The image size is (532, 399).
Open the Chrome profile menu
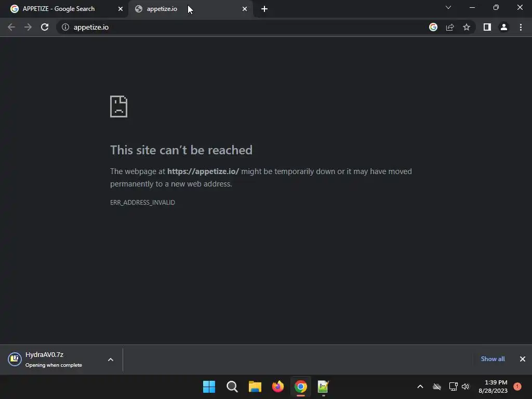504,27
